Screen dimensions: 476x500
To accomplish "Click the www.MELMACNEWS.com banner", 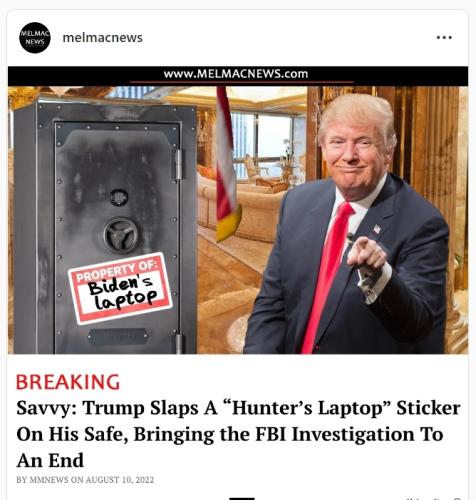I will click(238, 76).
